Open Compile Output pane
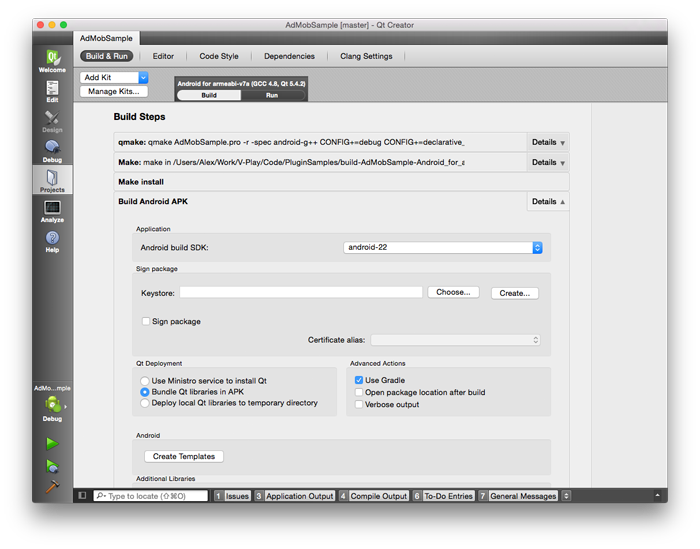 [x=374, y=496]
